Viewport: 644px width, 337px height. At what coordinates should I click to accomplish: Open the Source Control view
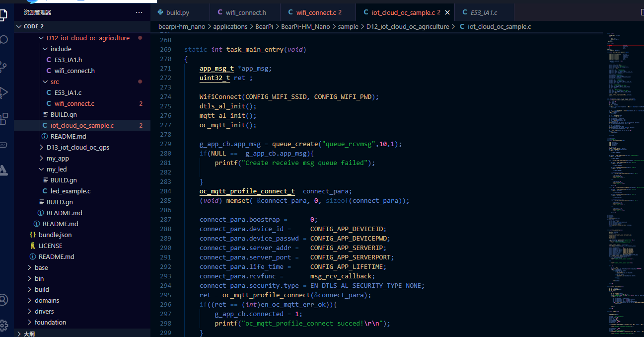2,66
